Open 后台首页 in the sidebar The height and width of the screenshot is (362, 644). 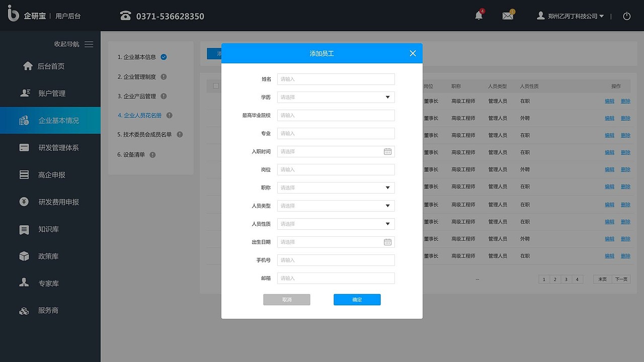click(50, 66)
